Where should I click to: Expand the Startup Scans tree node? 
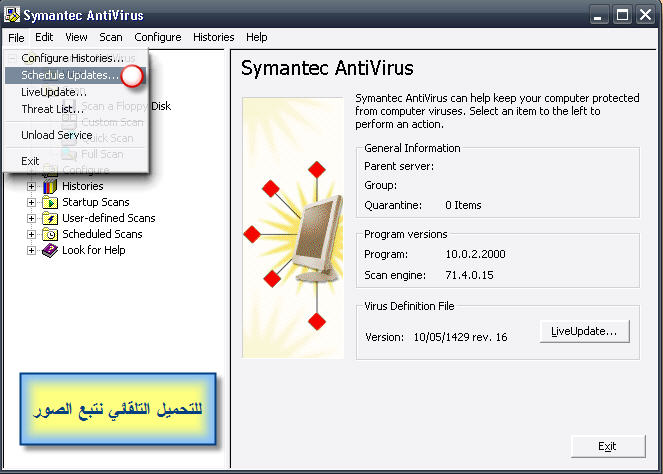pyautogui.click(x=31, y=202)
